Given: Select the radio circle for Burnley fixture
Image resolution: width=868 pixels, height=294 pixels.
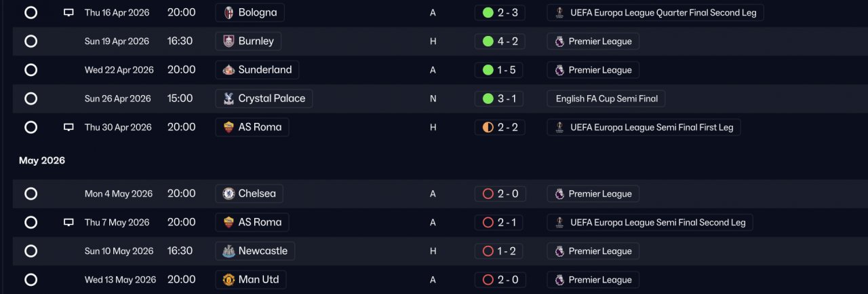Looking at the screenshot, I should pos(31,41).
